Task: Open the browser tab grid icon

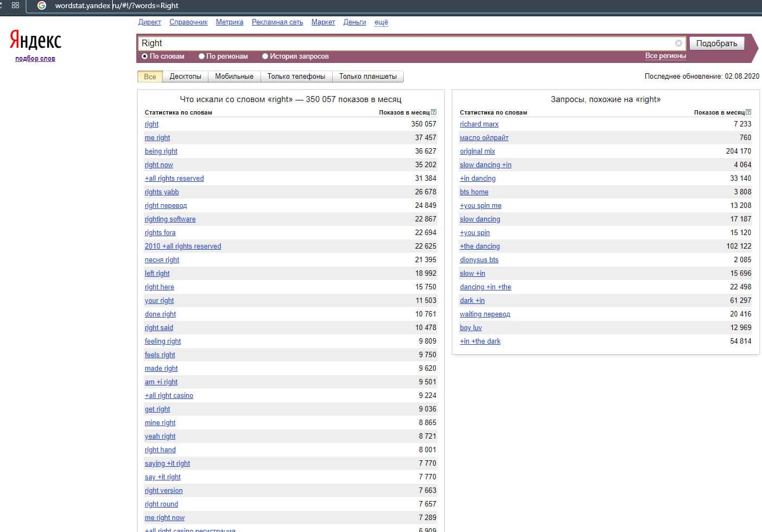Action: coord(15,5)
